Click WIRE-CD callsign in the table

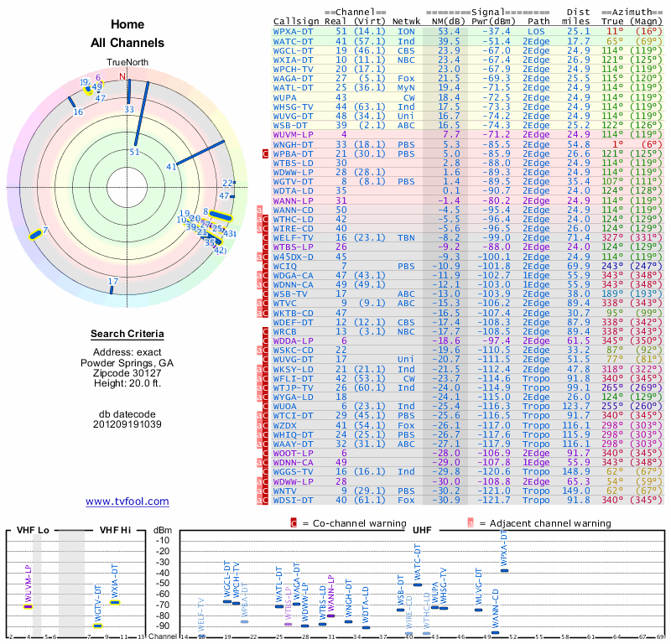pyautogui.click(x=293, y=228)
